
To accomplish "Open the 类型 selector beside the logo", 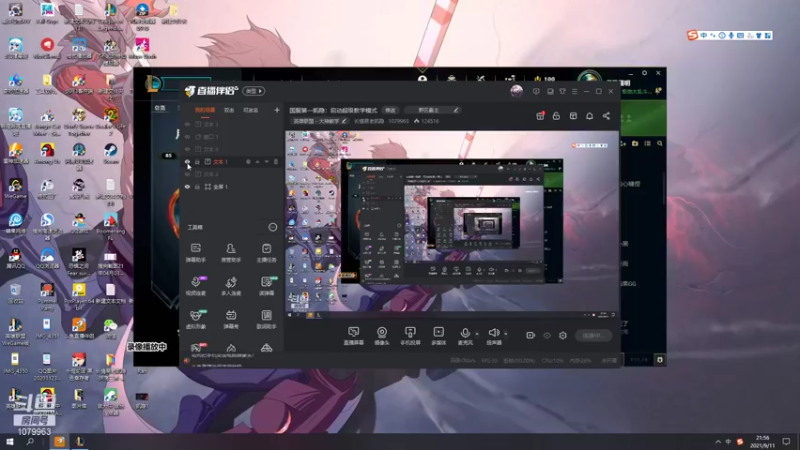I will coord(254,91).
